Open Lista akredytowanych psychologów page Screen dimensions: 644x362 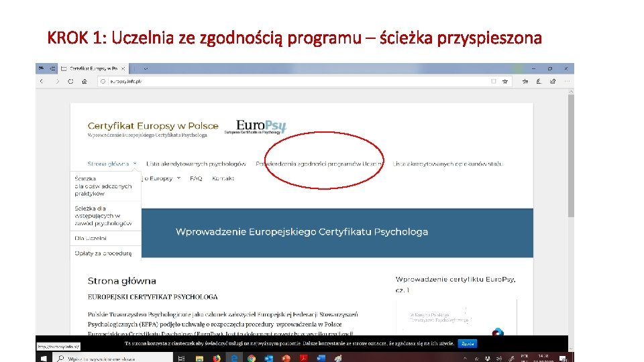click(196, 164)
